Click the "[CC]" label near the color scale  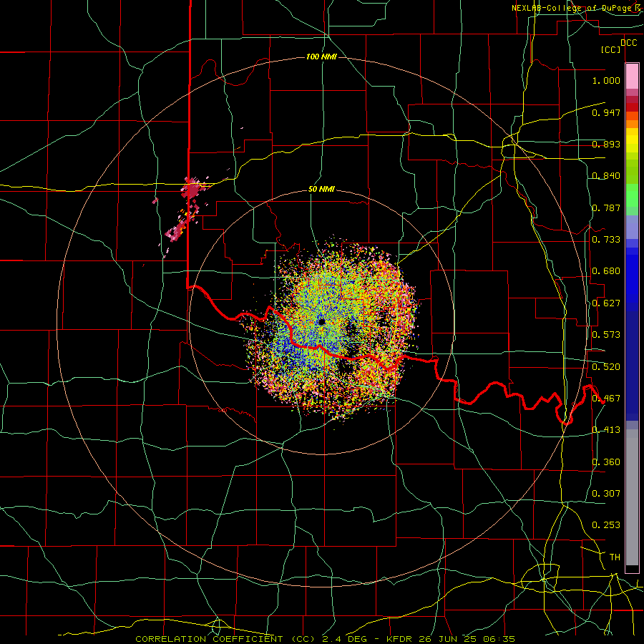[611, 49]
